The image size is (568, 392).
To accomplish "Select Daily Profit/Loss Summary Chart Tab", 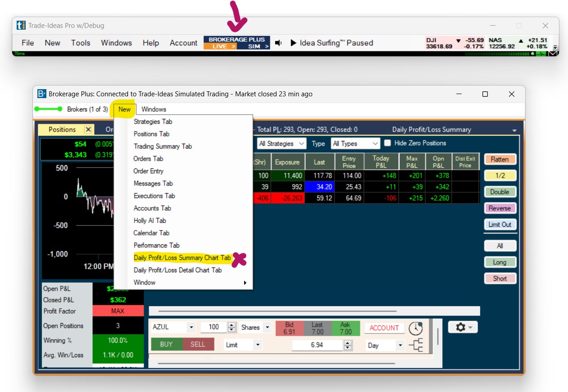I will pos(182,258).
